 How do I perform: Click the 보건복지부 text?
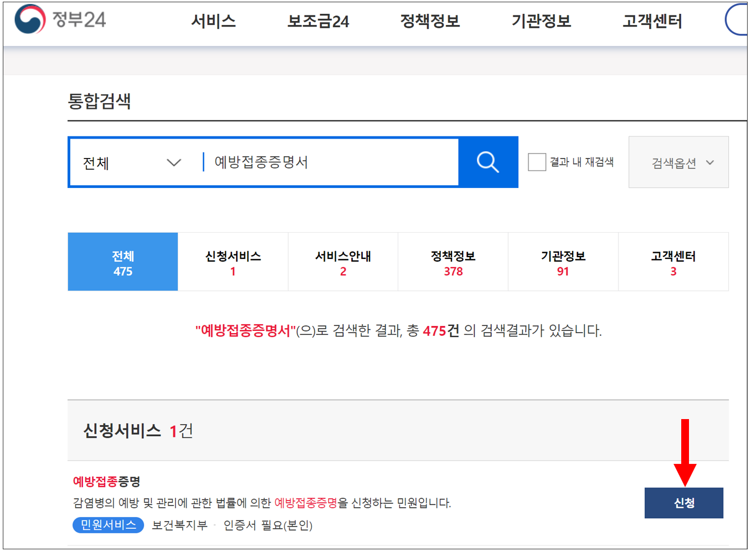click(x=179, y=525)
